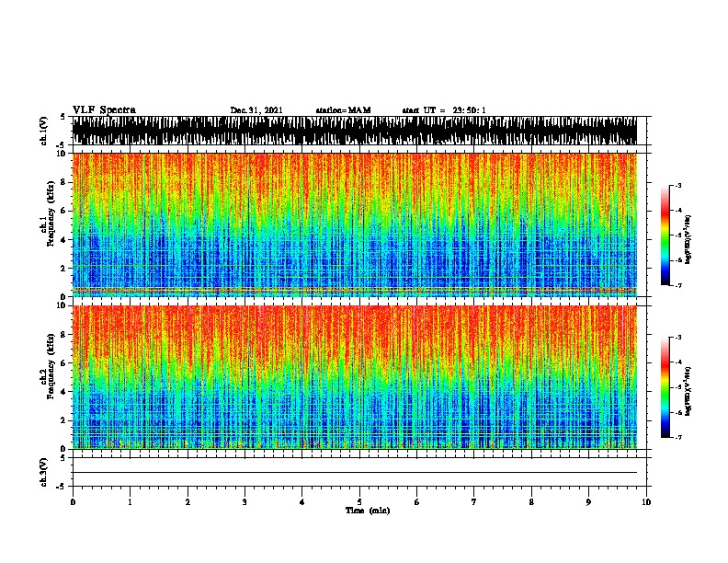Click the "ch.3(V)" axis label
The image size is (728, 563).
[44, 472]
